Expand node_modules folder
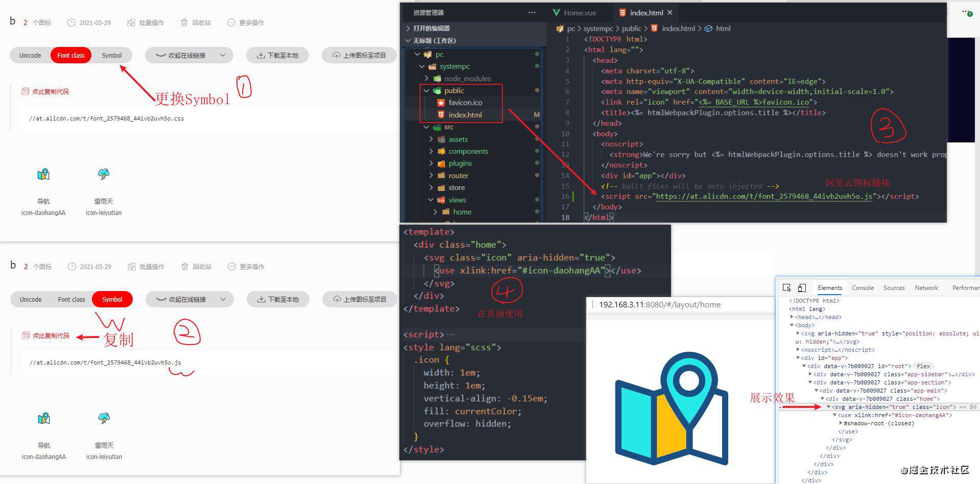Viewport: 980px width, 484px height. [426, 79]
